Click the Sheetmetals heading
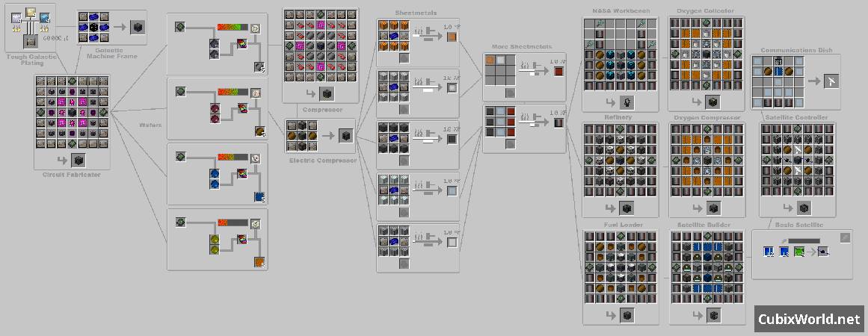 coord(416,13)
